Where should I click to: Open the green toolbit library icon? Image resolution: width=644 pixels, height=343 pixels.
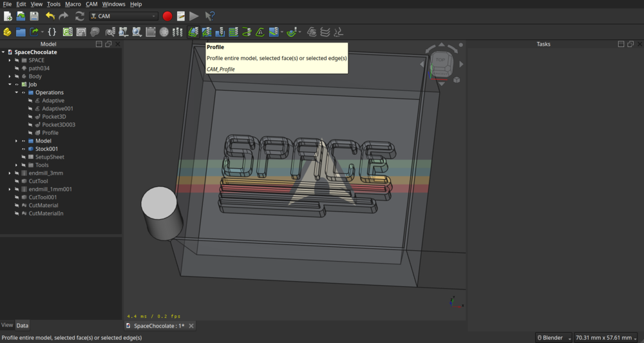click(x=68, y=32)
